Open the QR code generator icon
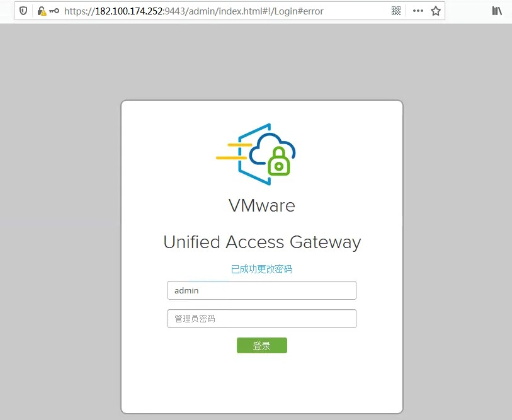The height and width of the screenshot is (420, 512). [395, 11]
